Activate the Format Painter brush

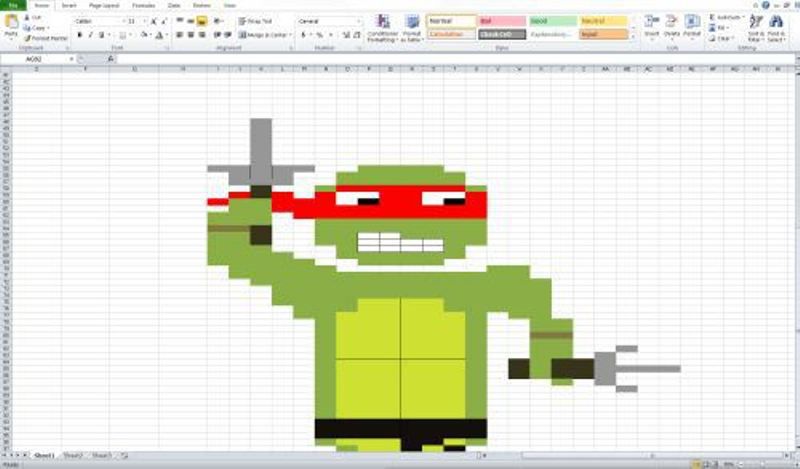[28, 38]
